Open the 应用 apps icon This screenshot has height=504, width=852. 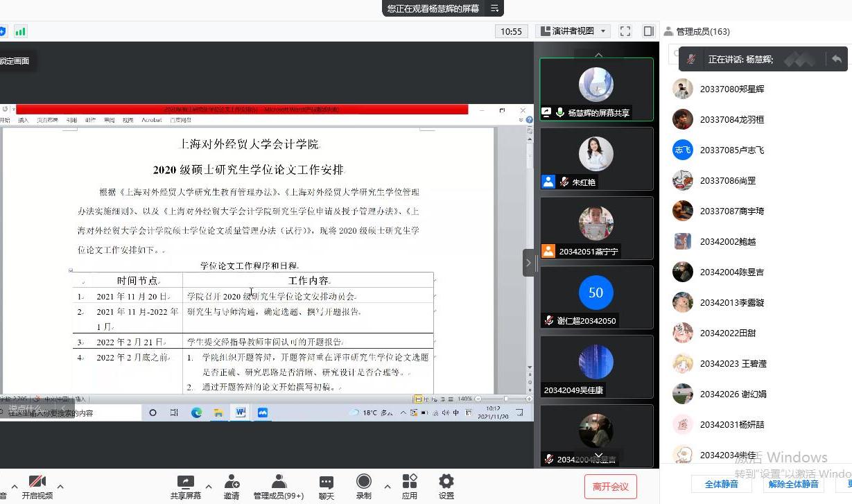(x=410, y=482)
